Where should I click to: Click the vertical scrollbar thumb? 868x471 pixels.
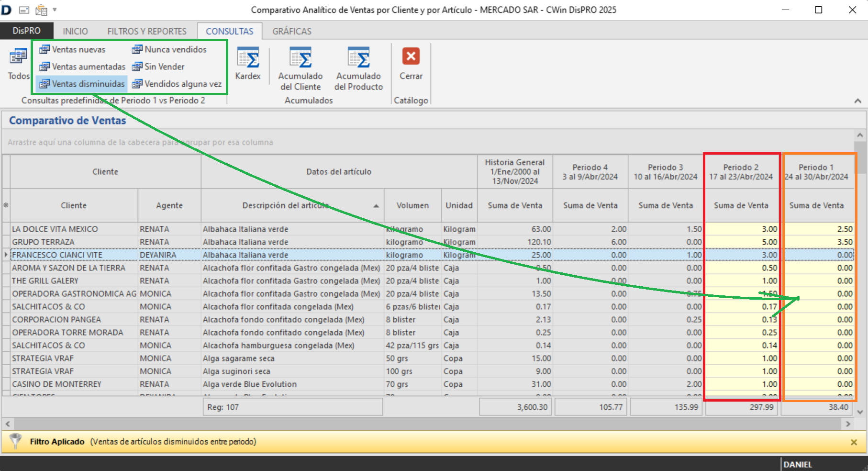pyautogui.click(x=860, y=157)
